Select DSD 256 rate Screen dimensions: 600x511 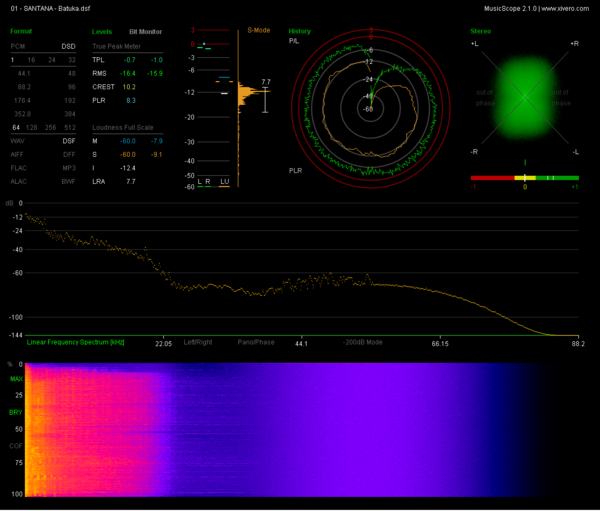coord(51,127)
